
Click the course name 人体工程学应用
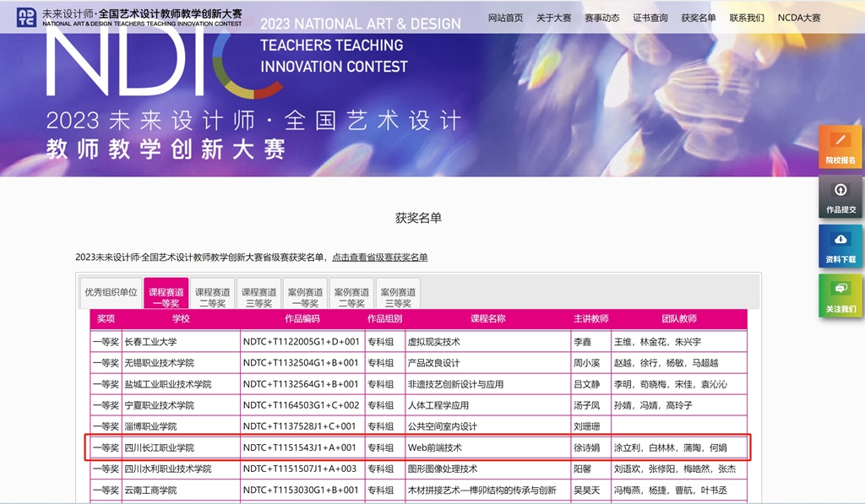pos(438,405)
